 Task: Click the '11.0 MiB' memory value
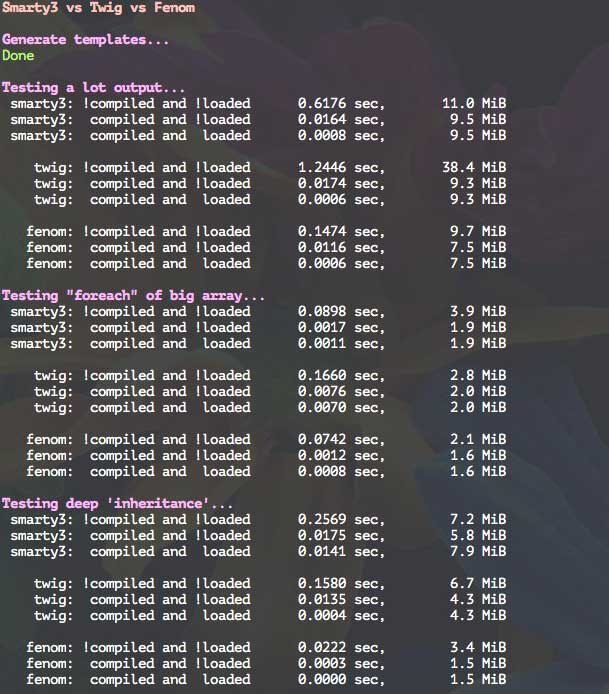(474, 104)
